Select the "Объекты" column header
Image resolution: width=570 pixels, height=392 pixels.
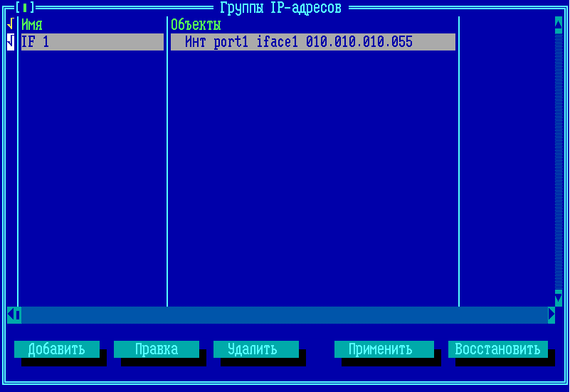click(x=196, y=25)
